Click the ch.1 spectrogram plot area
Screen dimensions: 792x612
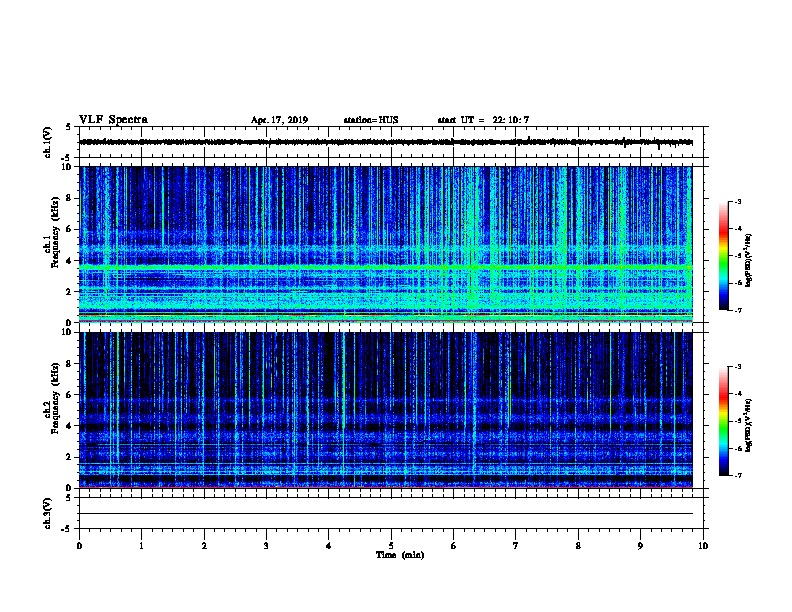386,244
